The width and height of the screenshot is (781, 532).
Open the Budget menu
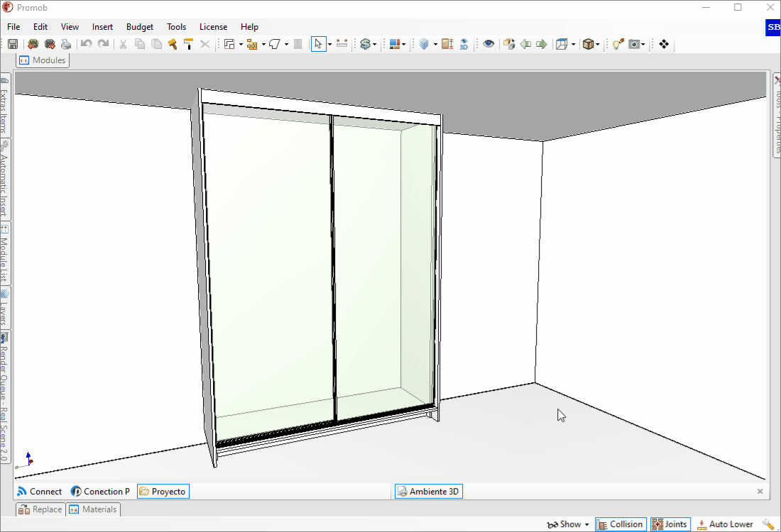pos(140,27)
